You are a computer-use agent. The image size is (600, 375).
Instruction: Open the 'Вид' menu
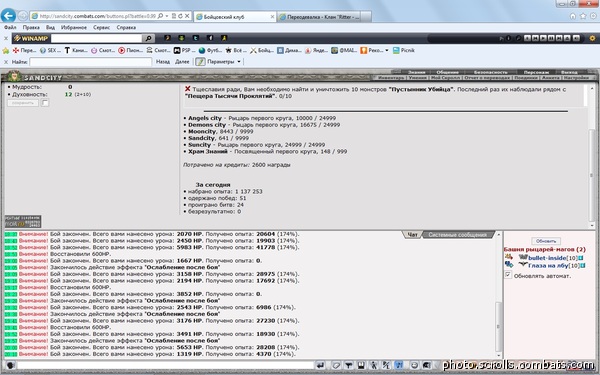pos(50,28)
